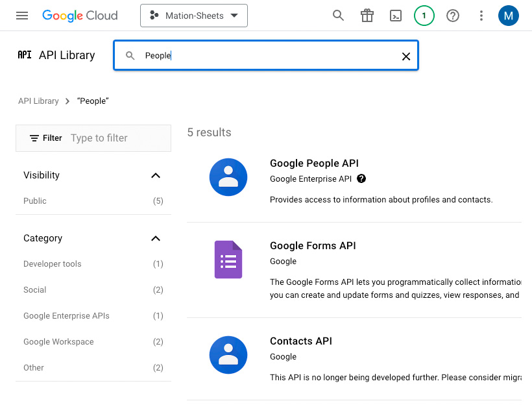Open Contacts API blue person icon

point(228,355)
